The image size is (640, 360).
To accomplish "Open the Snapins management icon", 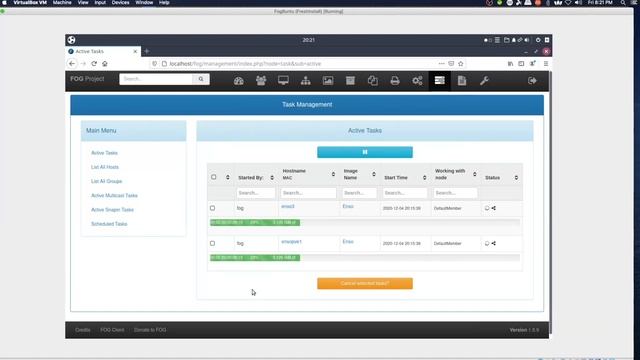I will (x=372, y=80).
